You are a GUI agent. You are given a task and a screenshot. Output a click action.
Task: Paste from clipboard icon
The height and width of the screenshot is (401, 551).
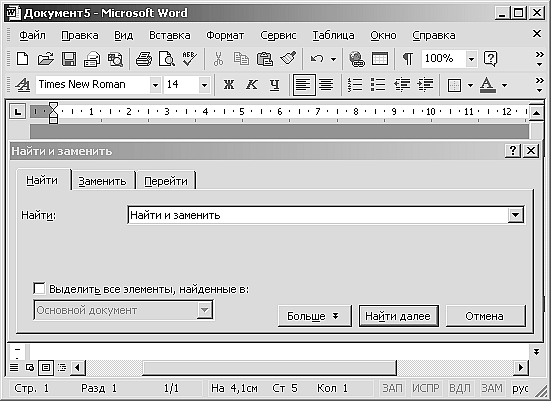[265, 59]
